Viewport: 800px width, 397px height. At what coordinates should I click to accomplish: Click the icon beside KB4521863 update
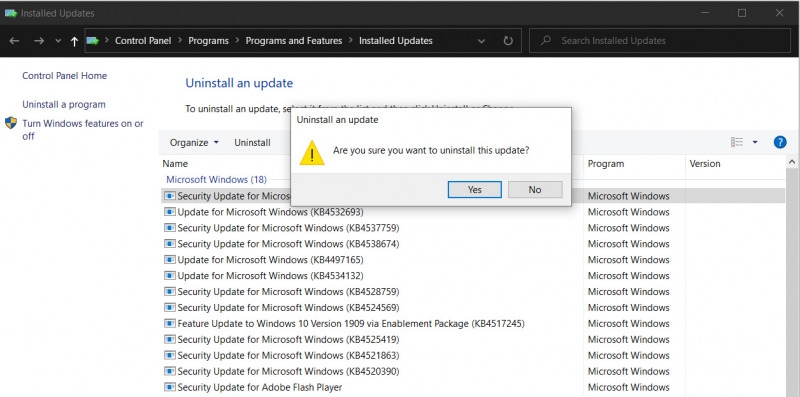pos(170,355)
